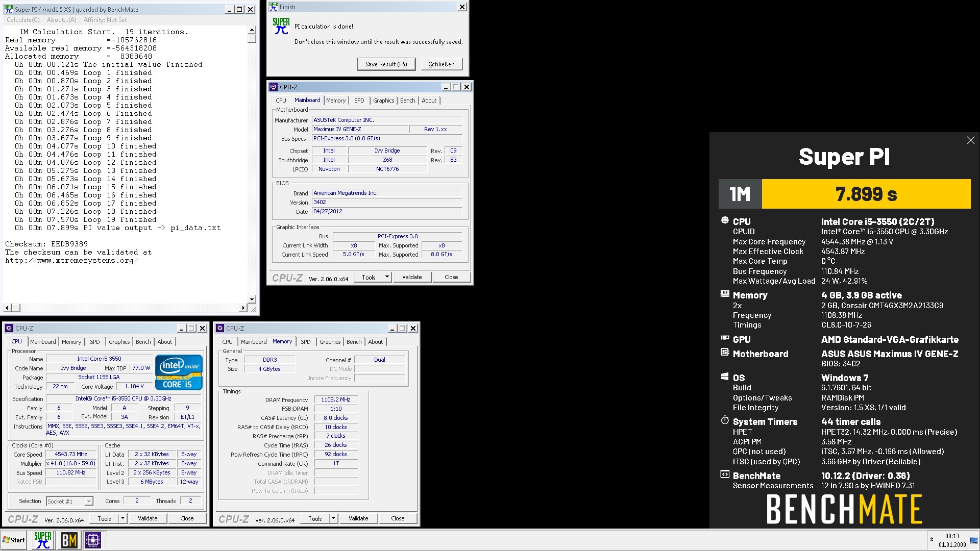This screenshot has height=551, width=980.
Task: Open BenchMate taskbar icon
Action: coord(69,540)
